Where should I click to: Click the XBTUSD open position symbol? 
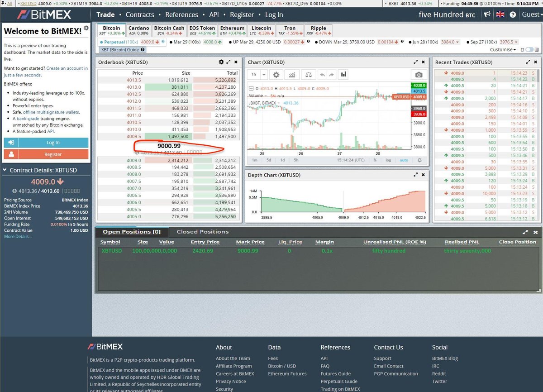click(111, 250)
